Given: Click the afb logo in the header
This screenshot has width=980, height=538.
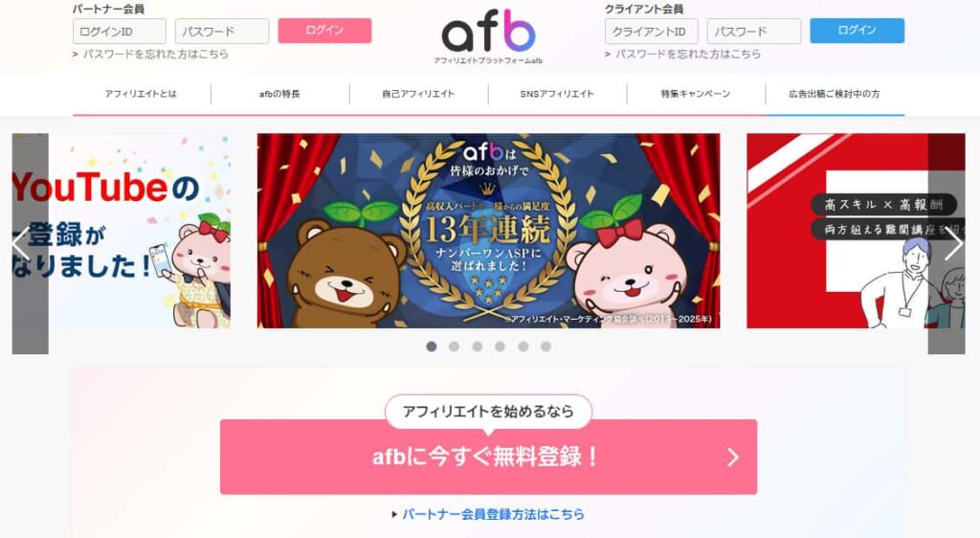Looking at the screenshot, I should tap(488, 36).
